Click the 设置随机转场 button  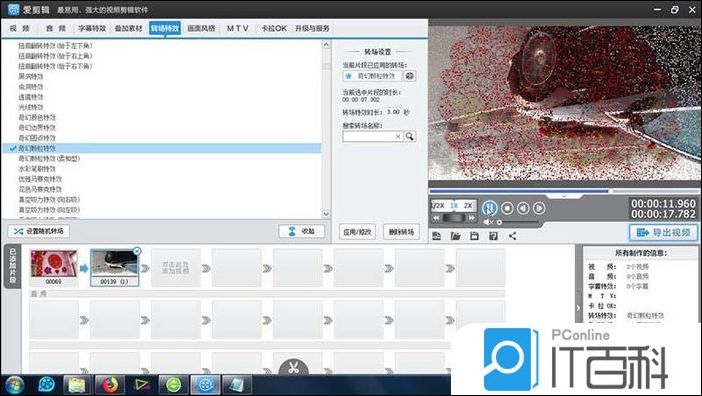tap(39, 231)
